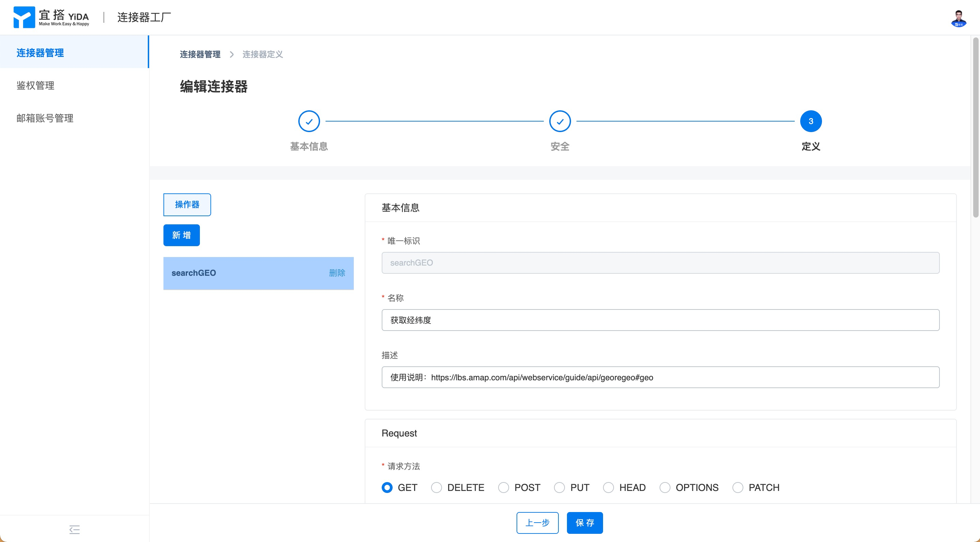Select the HEAD request method
Image resolution: width=980 pixels, height=542 pixels.
[x=608, y=487]
